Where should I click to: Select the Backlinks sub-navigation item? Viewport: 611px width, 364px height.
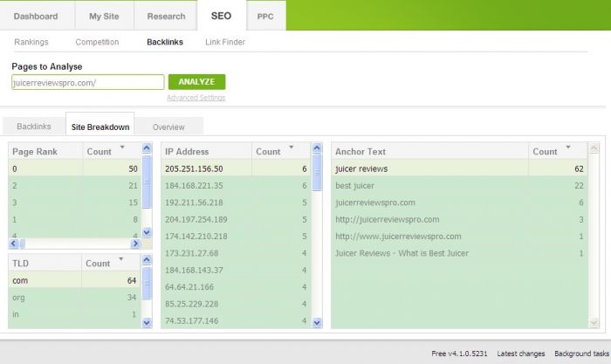pyautogui.click(x=165, y=42)
